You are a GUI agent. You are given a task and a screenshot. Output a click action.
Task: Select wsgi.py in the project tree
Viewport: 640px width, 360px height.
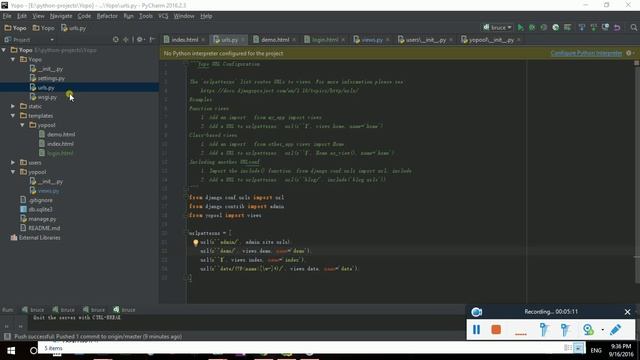[x=47, y=97]
